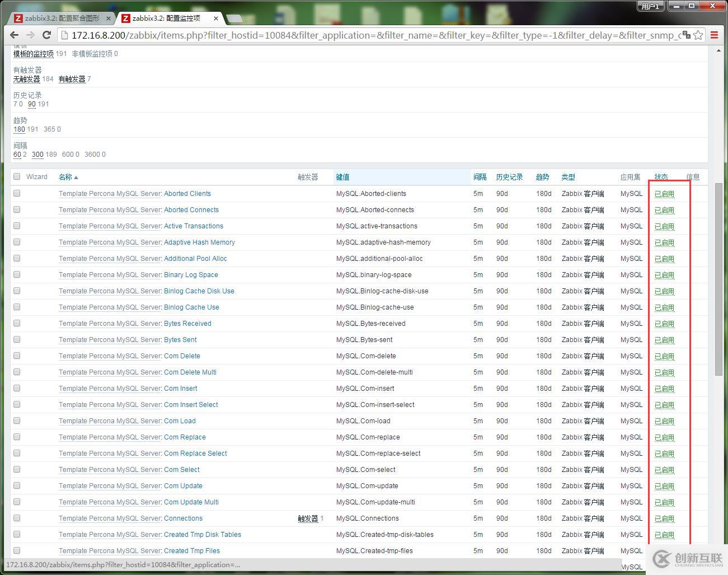This screenshot has width=728, height=575.
Task: Click the page icon left of the URL
Action: (x=63, y=35)
